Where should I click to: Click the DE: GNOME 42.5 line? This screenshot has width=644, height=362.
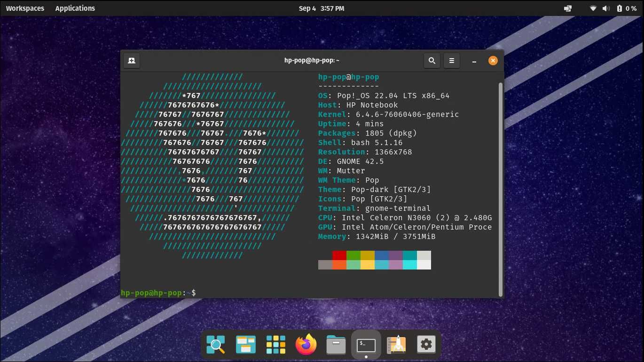(351, 162)
